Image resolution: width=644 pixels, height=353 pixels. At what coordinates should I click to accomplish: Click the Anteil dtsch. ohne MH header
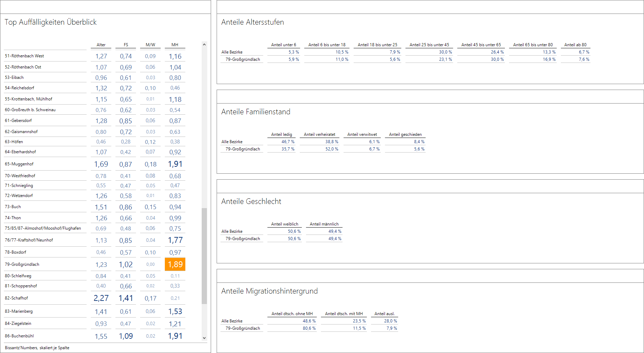click(x=292, y=314)
